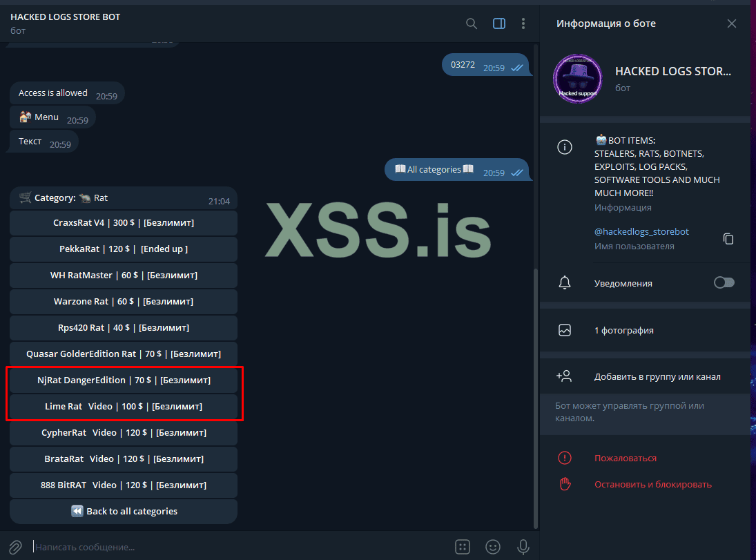756x560 pixels.
Task: Click the Menu message bubble
Action: pyautogui.click(x=52, y=117)
